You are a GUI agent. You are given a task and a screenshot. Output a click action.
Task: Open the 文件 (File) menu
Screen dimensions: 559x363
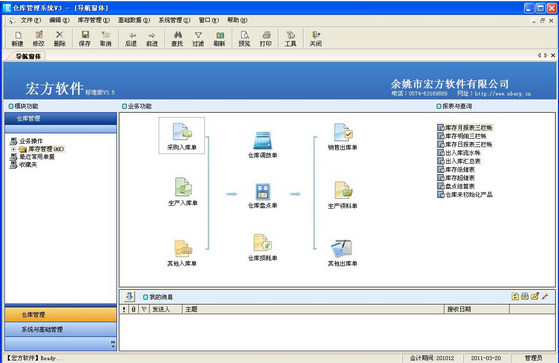(31, 20)
